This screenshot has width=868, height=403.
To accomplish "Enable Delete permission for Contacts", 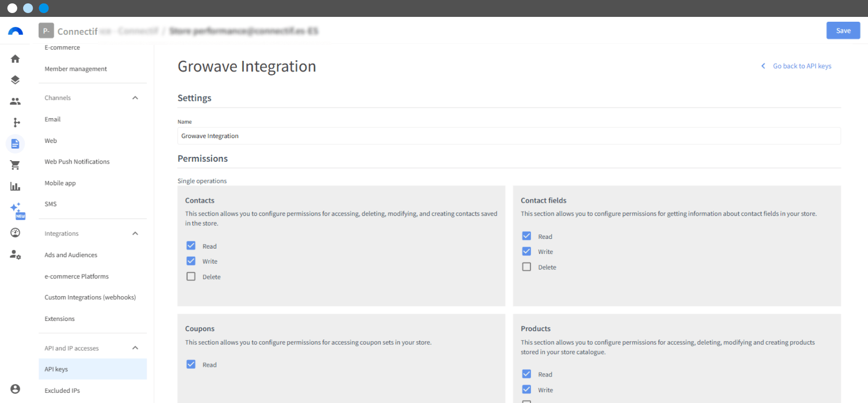I will coord(191,277).
